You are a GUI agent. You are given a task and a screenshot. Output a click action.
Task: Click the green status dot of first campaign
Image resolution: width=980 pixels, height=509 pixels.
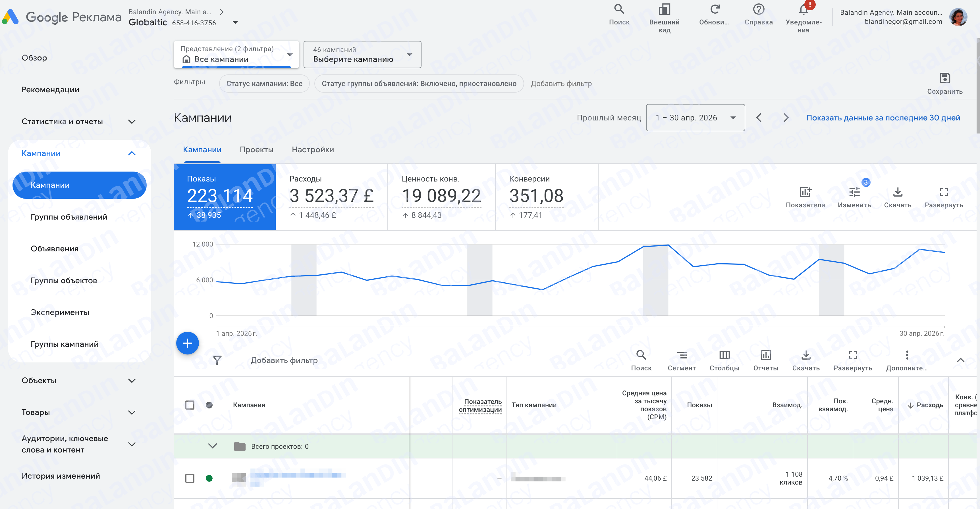(209, 478)
